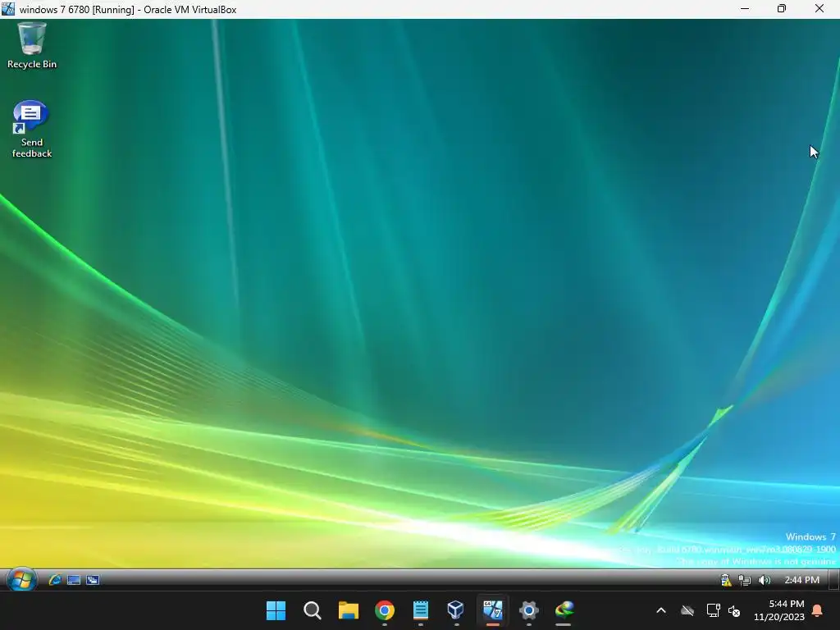Open the Windows 7 Start orb
This screenshot has height=630, width=840.
(x=21, y=580)
